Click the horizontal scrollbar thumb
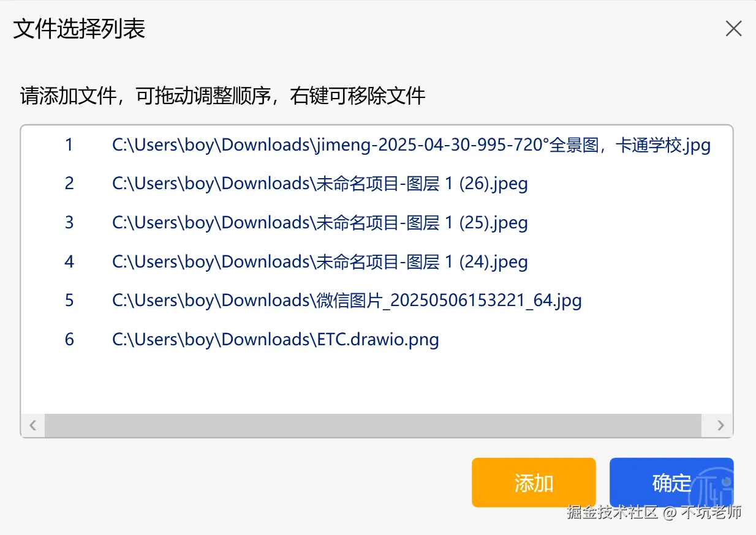The image size is (756, 535). coord(373,425)
